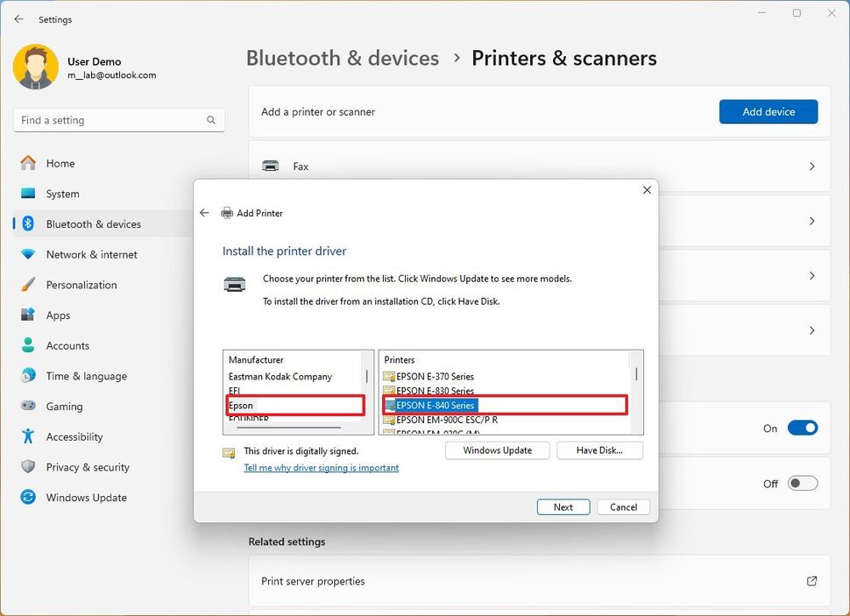The image size is (850, 616).
Task: Click the Apps icon in the sidebar
Action: pos(27,315)
